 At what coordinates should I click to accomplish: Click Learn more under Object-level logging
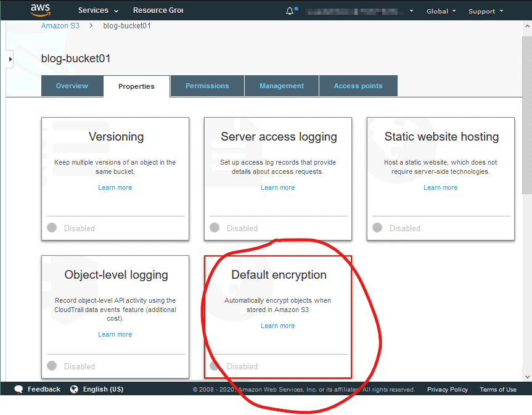coord(115,334)
